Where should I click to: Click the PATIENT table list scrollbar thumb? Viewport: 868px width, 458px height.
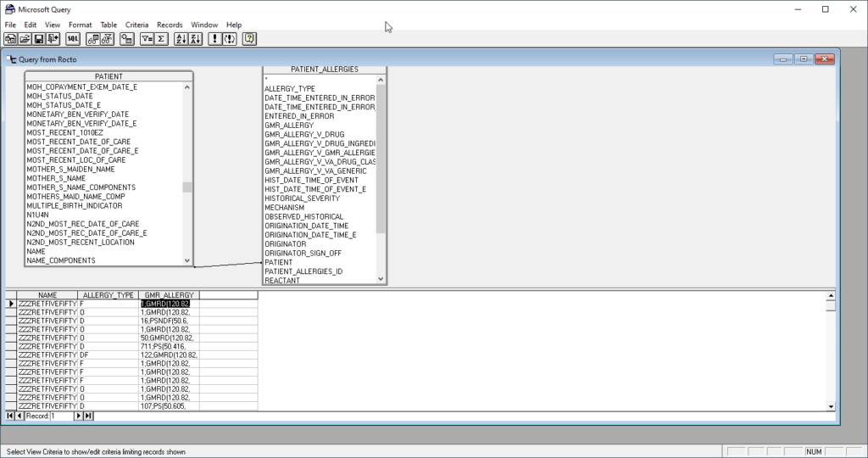pos(187,187)
